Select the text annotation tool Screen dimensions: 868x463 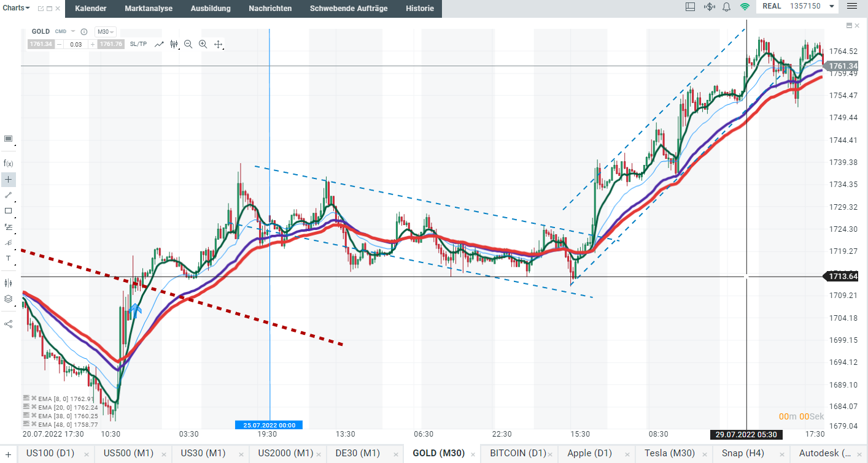pos(9,259)
